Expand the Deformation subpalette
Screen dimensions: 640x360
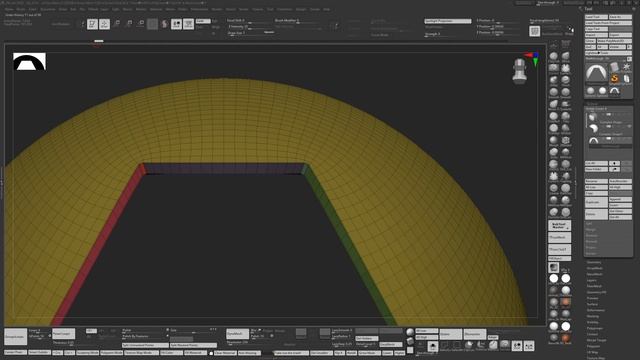(x=596, y=310)
